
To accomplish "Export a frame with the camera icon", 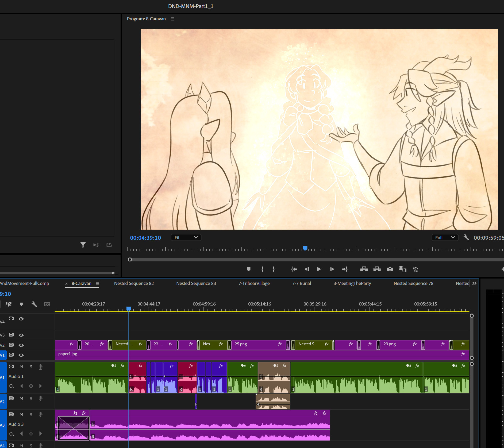I will pyautogui.click(x=390, y=269).
